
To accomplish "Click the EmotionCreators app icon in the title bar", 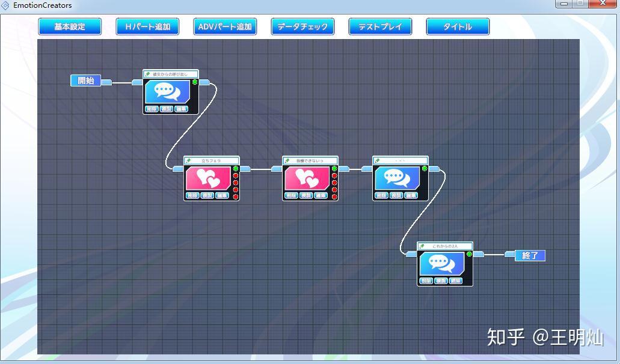I will click(x=5, y=4).
